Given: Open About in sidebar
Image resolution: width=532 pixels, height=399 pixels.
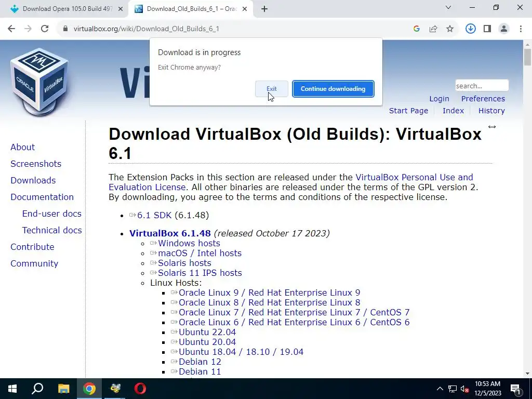Looking at the screenshot, I should tap(22, 147).
